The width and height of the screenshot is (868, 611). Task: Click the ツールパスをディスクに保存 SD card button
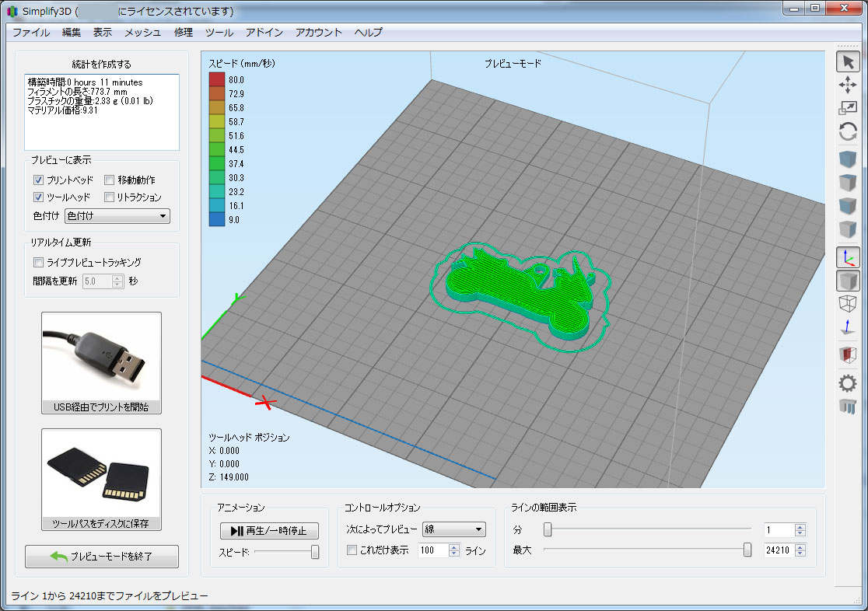coord(101,480)
